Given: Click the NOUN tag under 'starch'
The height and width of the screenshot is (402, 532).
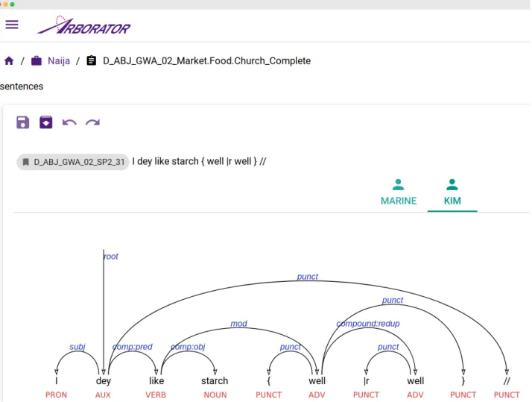Looking at the screenshot, I should tap(215, 395).
